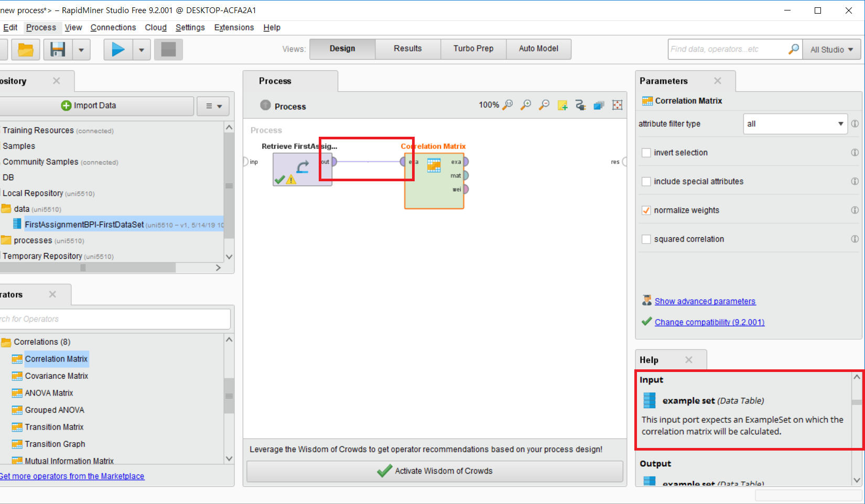Open the run options dropdown arrow

click(x=142, y=50)
